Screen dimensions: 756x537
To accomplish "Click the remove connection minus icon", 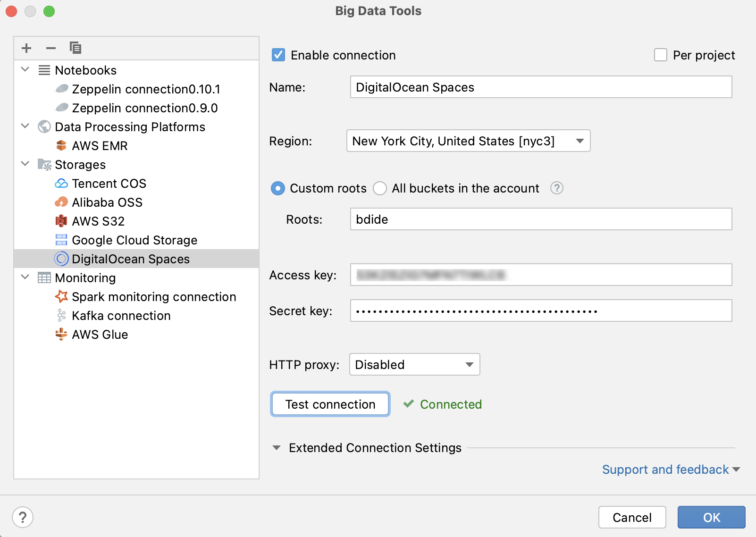I will [51, 48].
